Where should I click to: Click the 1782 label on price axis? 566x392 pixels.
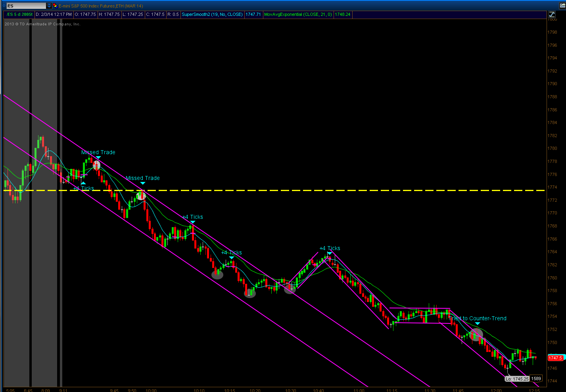[552, 136]
